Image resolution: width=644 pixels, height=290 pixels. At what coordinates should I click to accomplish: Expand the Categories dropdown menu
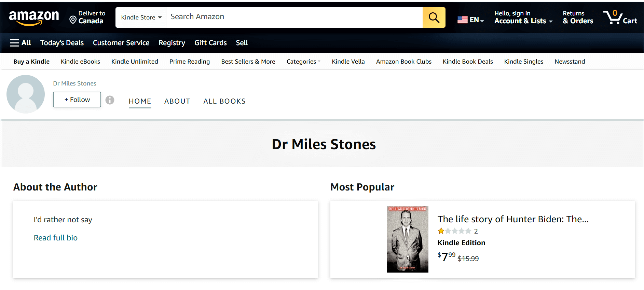pyautogui.click(x=303, y=62)
